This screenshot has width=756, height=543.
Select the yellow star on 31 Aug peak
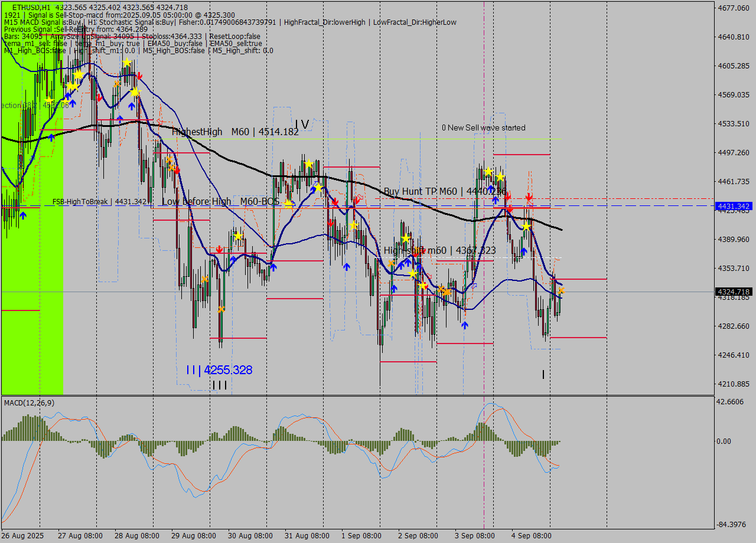click(x=308, y=163)
